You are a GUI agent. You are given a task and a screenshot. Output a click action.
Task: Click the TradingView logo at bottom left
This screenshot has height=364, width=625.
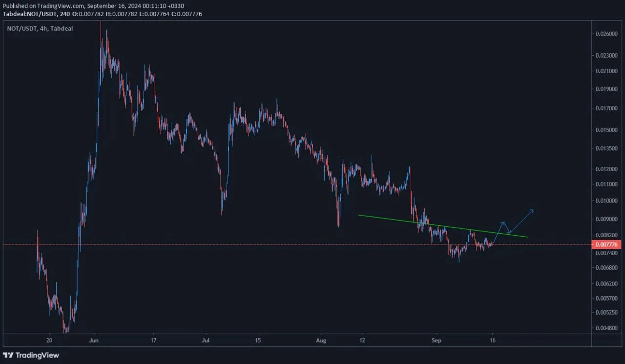31,355
